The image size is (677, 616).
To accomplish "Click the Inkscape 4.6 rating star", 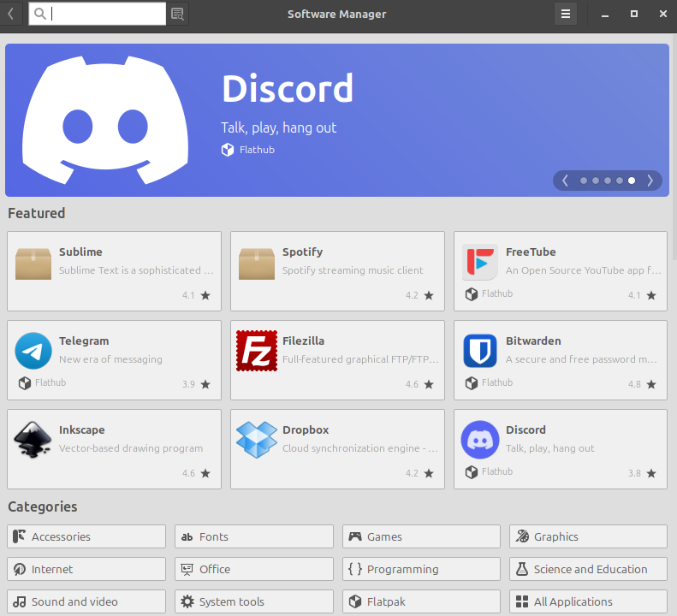I will (x=205, y=473).
